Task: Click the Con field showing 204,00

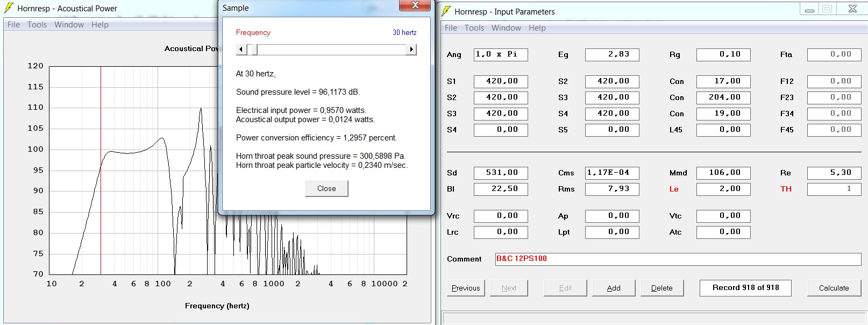Action: 723,97
